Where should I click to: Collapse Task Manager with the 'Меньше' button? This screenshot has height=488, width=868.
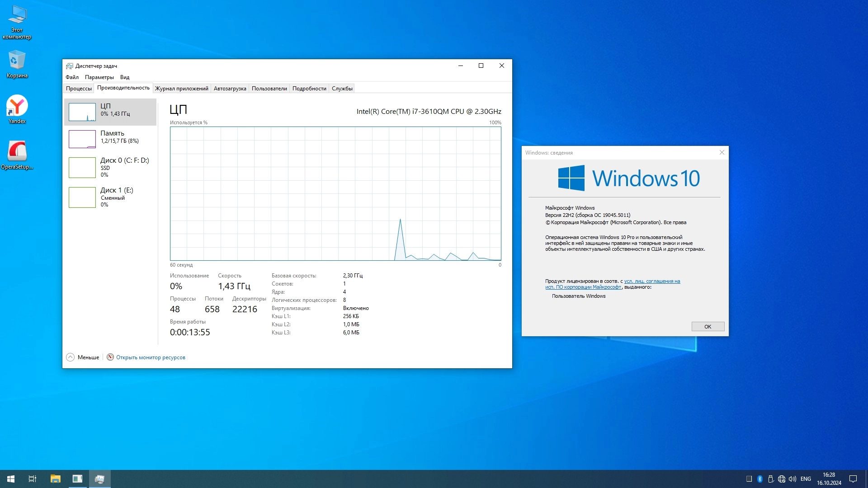pyautogui.click(x=83, y=357)
